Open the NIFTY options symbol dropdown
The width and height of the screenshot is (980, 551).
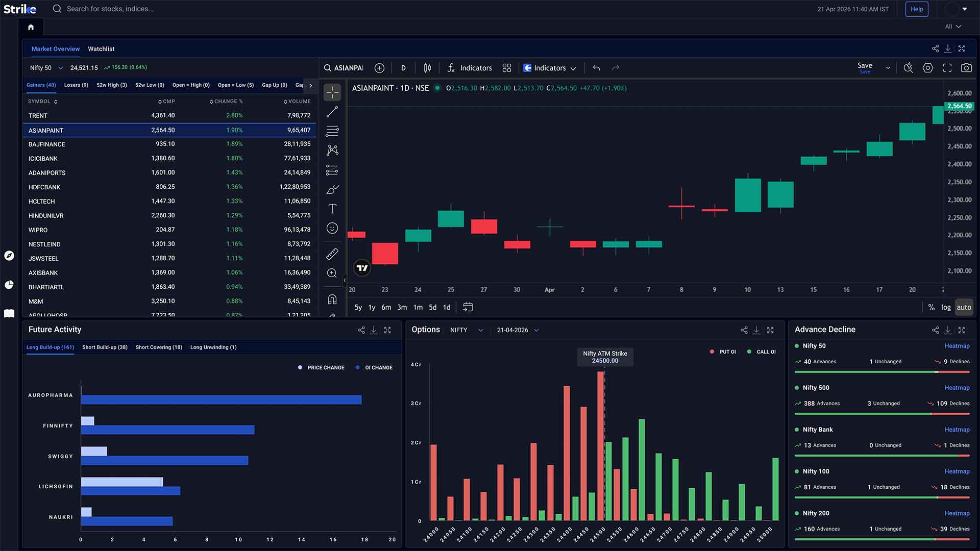(x=466, y=330)
